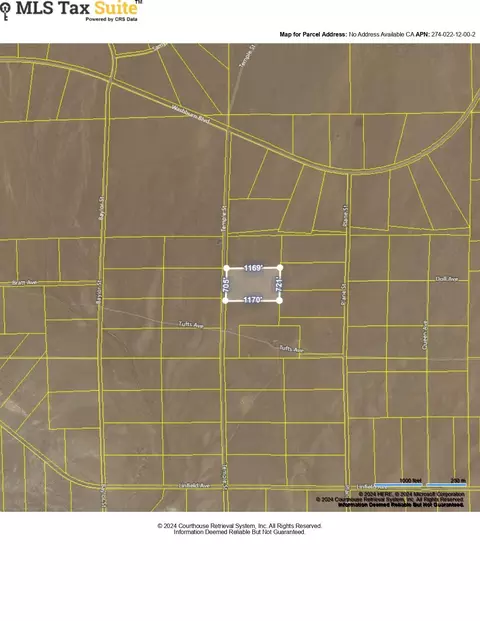The image size is (480, 621).
Task: Click the Queen Ave street label
Action: click(x=425, y=335)
